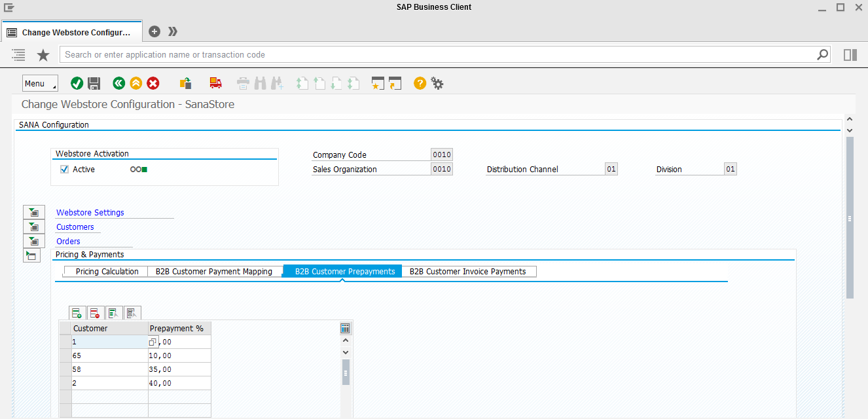This screenshot has height=419, width=868.
Task: Click the main page scrollbar thumb
Action: point(850,218)
